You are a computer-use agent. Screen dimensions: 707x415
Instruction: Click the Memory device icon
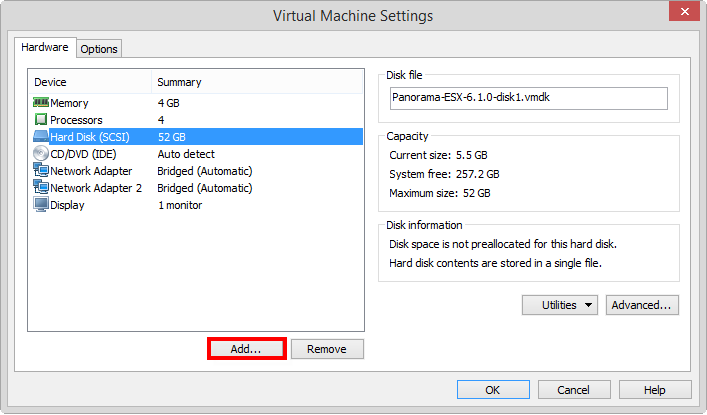41,103
